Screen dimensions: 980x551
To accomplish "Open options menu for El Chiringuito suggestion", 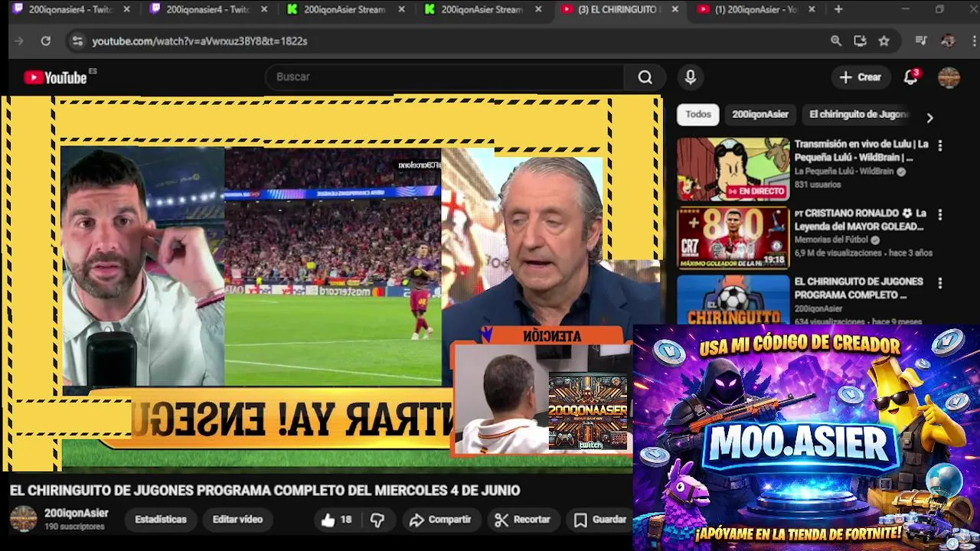I will point(939,283).
